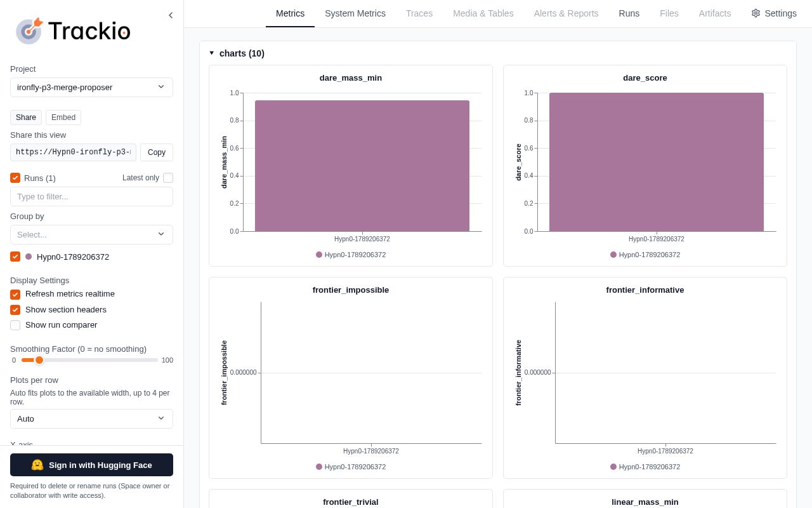Click the Type to filter runs field
812x508 pixels.
point(91,197)
